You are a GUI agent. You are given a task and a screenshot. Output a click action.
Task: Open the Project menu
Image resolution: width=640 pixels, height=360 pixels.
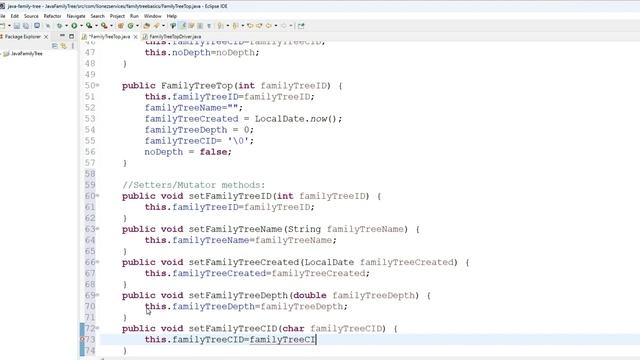point(117,16)
